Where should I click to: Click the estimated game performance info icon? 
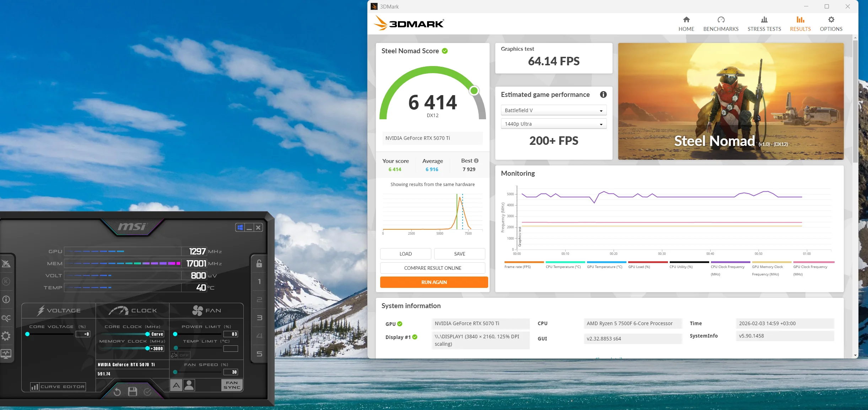click(603, 94)
